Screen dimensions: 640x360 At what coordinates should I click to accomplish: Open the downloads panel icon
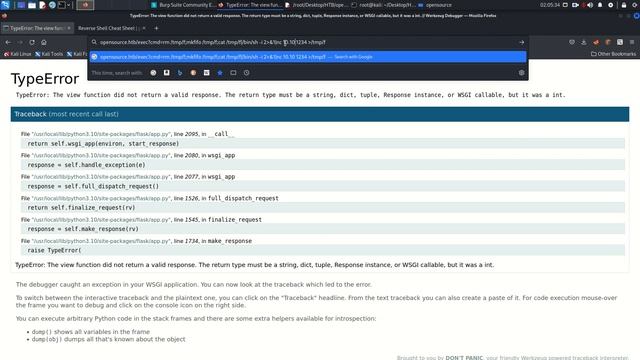584,42
